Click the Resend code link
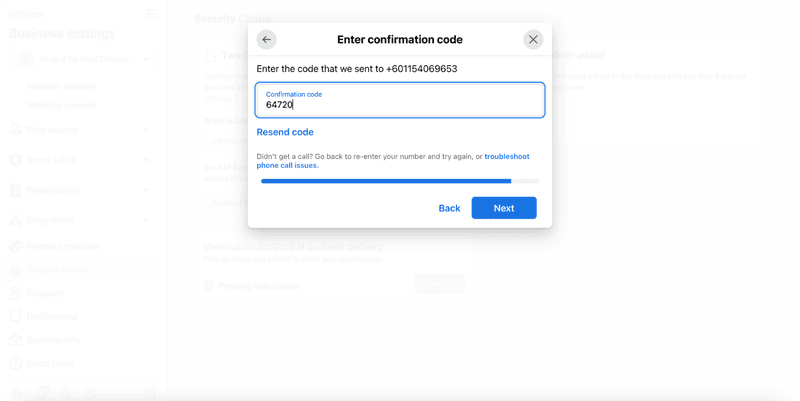The height and width of the screenshot is (401, 800). (285, 132)
